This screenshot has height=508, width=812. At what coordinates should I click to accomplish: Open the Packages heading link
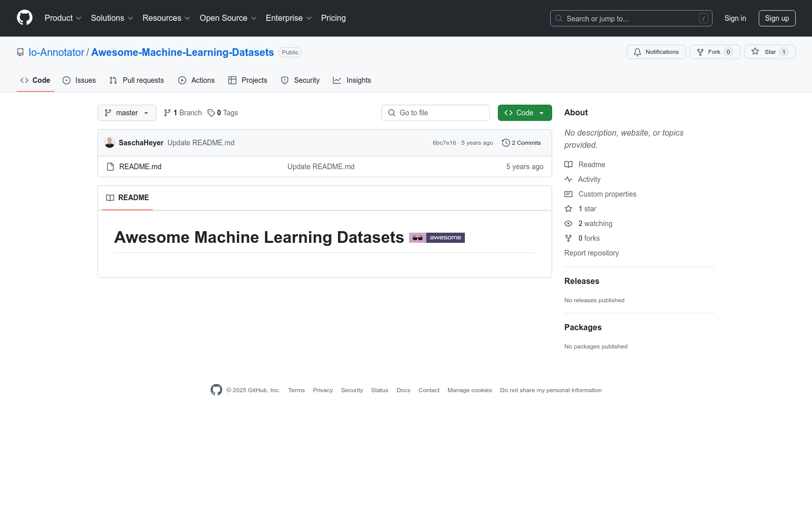click(583, 327)
